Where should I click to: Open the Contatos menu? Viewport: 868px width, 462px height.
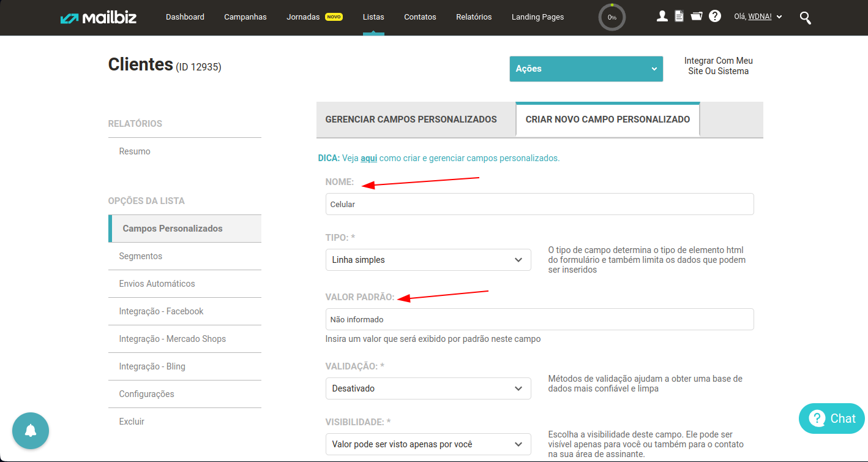[420, 17]
